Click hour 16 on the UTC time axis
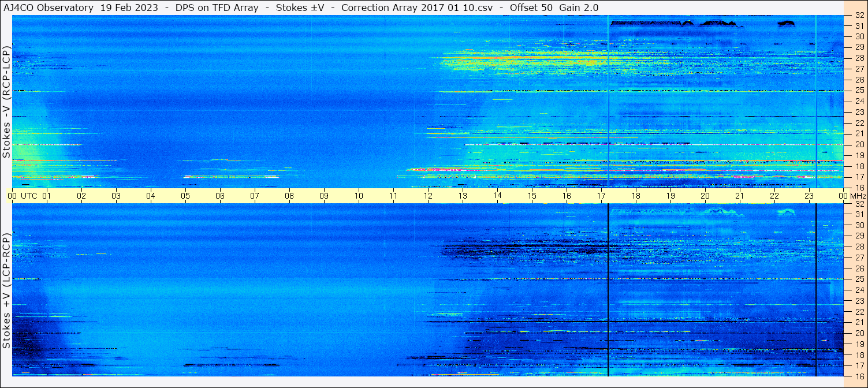 (567, 196)
